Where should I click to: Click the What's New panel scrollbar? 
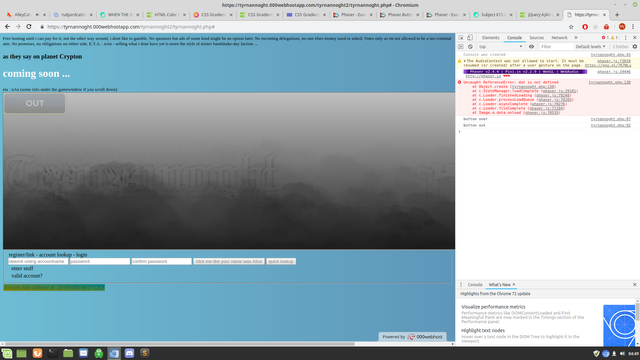click(637, 311)
